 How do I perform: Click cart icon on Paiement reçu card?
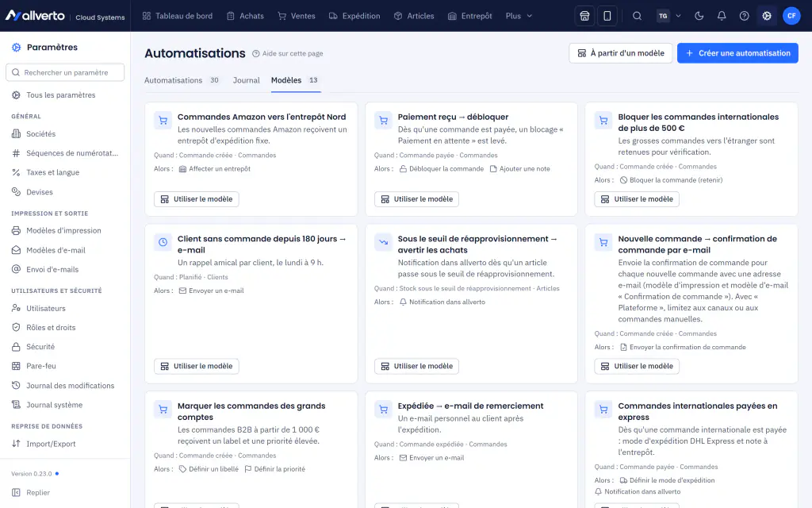coord(383,121)
